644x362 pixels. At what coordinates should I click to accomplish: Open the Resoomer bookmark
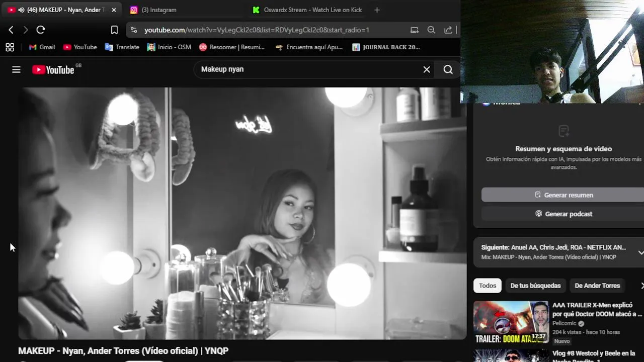pyautogui.click(x=231, y=47)
